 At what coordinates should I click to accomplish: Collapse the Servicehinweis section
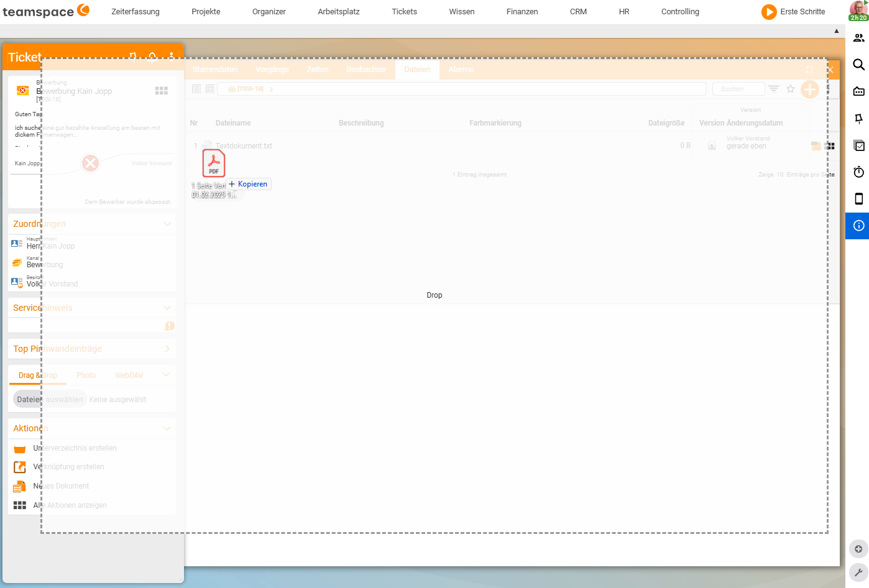[167, 308]
